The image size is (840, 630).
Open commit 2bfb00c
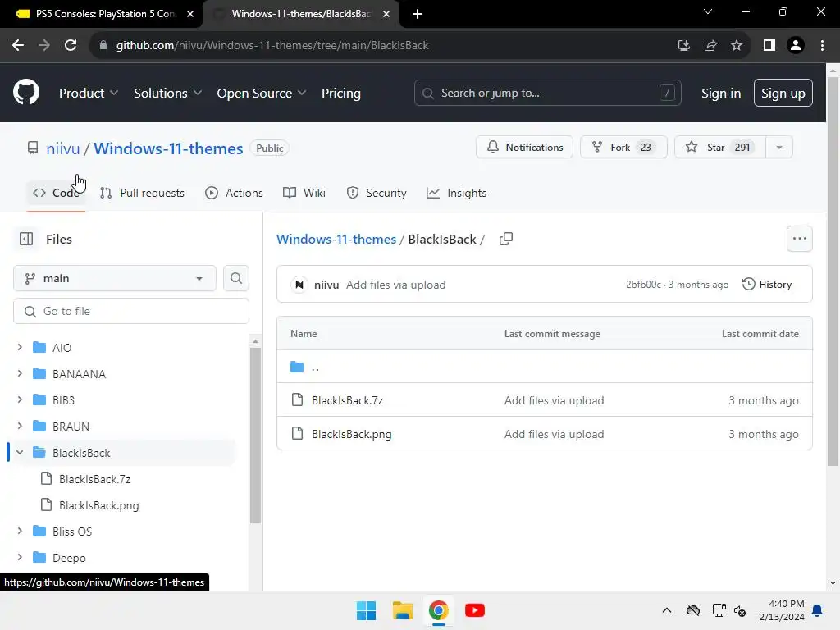pyautogui.click(x=643, y=285)
